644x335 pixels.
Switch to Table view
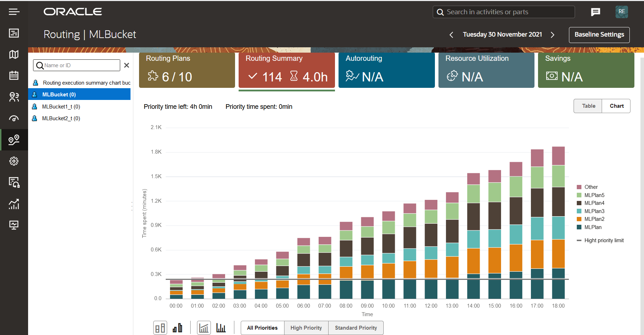(588, 106)
